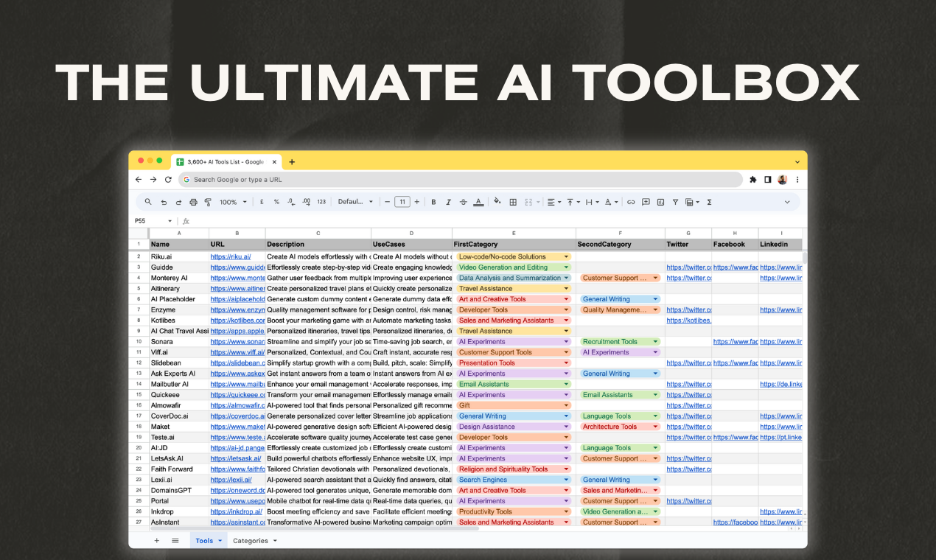
Task: Open a new browser tab
Action: (x=292, y=162)
